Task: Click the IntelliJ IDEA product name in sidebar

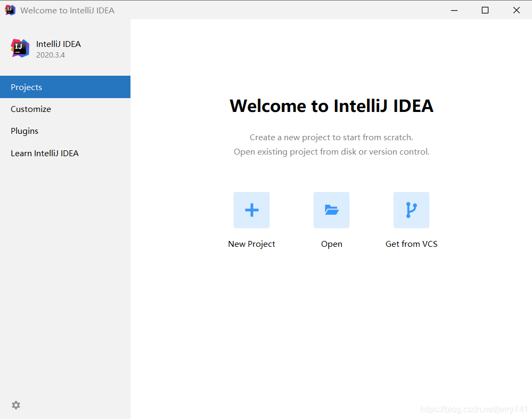Action: pyautogui.click(x=59, y=44)
